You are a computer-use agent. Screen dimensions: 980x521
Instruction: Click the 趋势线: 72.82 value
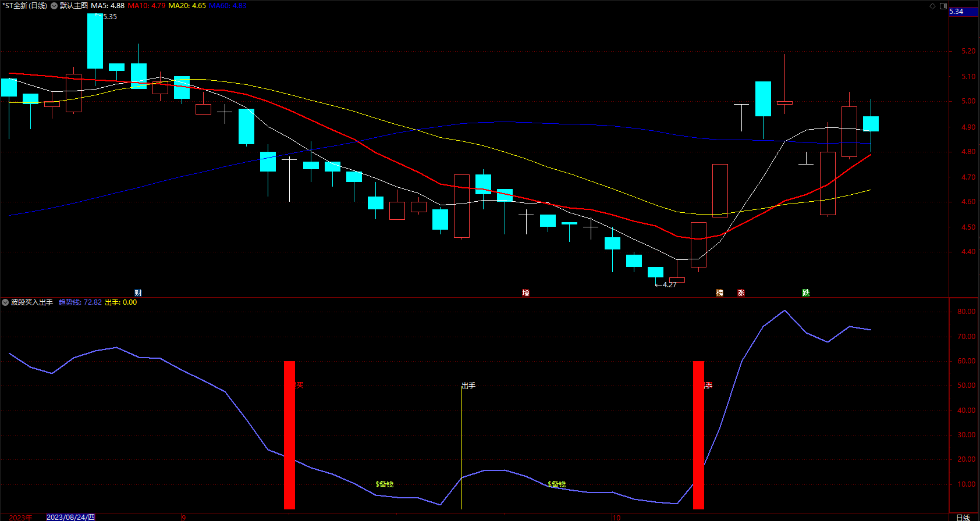coord(80,302)
